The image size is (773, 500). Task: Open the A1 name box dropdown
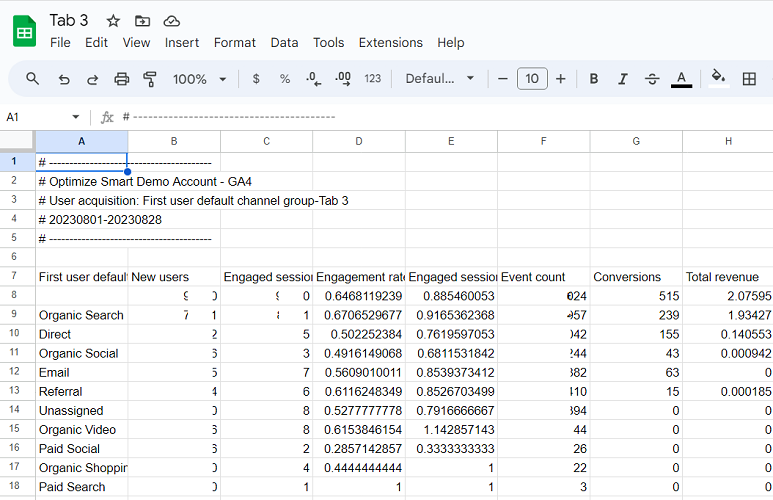[75, 117]
